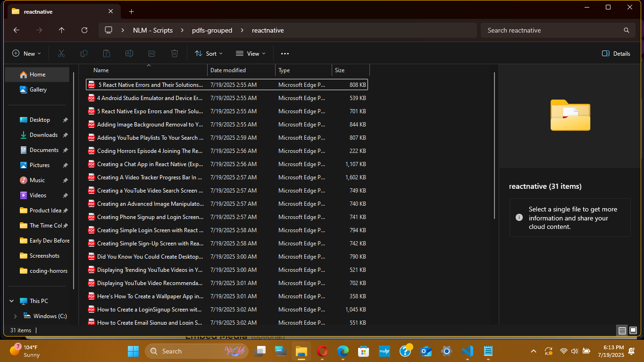Screen dimensions: 644x362
Task: Select 'Here's How To Create a Wallpaper App' file
Action: click(x=226, y=296)
